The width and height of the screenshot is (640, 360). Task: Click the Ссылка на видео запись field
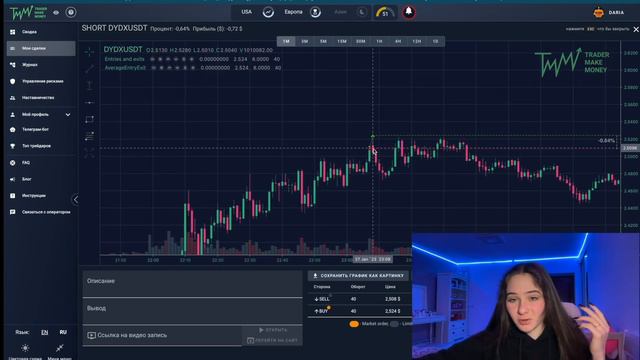[x=162, y=335]
